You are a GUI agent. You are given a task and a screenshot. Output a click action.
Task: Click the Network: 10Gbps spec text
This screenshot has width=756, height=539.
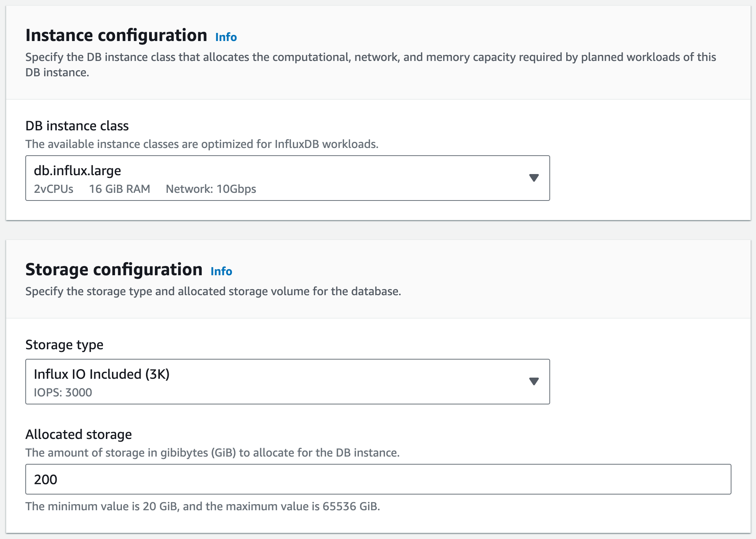tap(211, 189)
